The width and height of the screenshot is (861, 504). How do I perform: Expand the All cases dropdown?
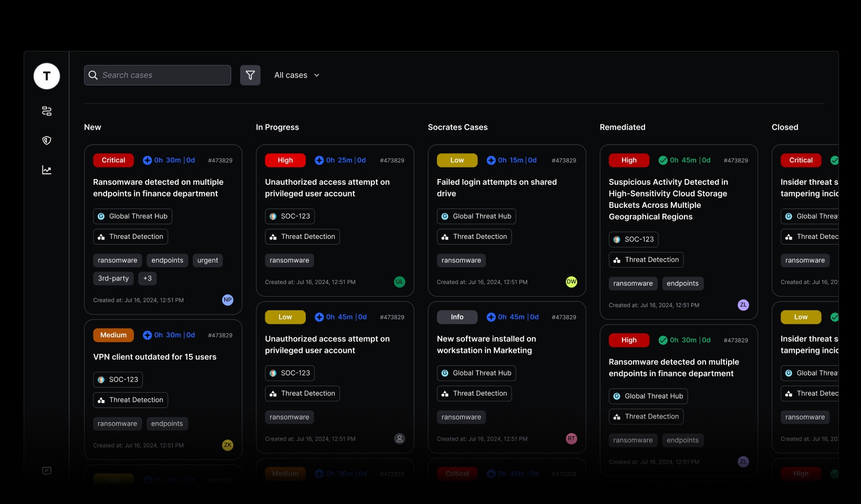pos(297,75)
